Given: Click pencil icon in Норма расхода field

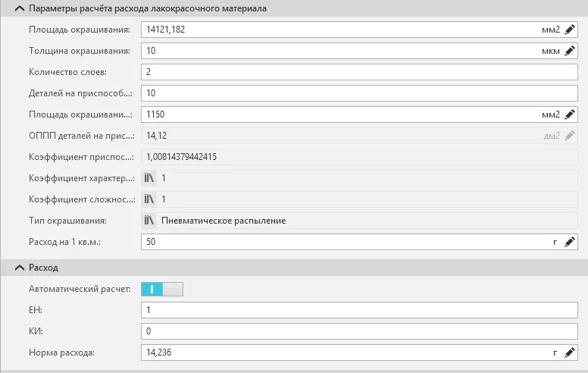Looking at the screenshot, I should coord(569,353).
